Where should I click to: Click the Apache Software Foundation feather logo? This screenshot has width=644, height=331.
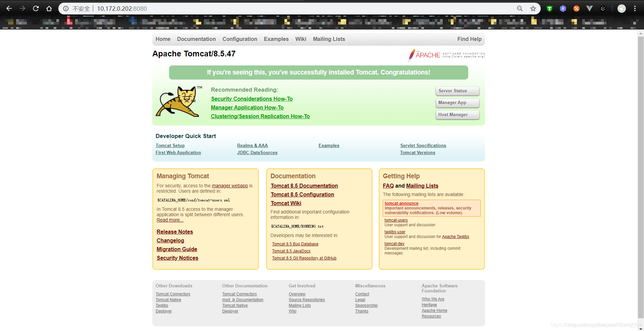(x=446, y=55)
